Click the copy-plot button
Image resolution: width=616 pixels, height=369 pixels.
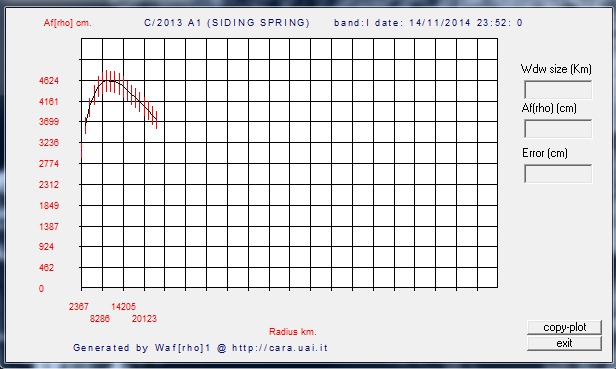pyautogui.click(x=564, y=327)
